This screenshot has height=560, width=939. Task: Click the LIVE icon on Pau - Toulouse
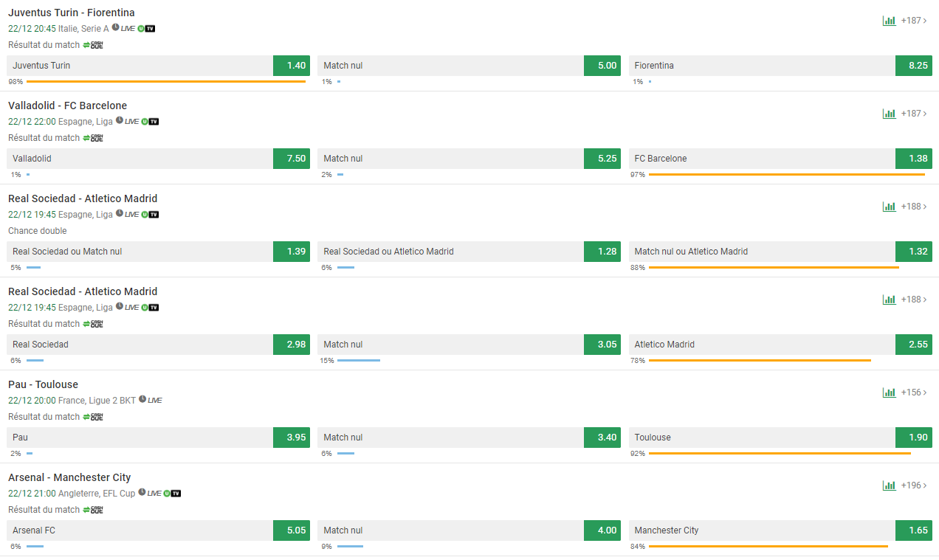(x=155, y=401)
